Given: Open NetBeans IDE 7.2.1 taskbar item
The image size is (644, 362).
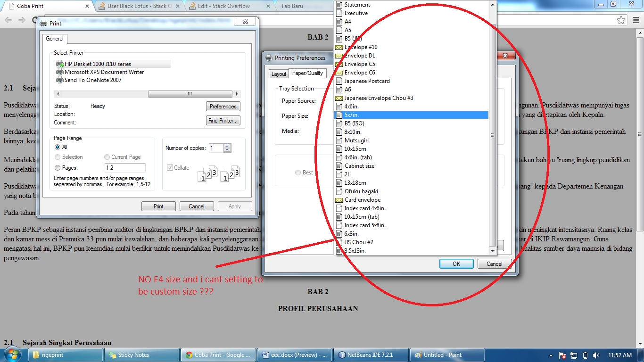Looking at the screenshot, I should tap(371, 355).
